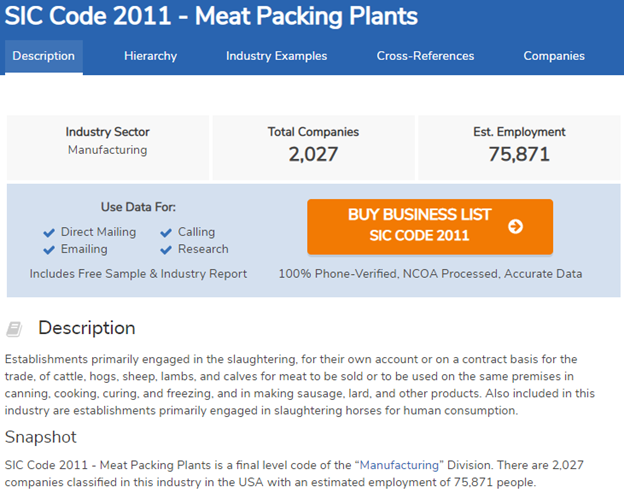Select the Est. Employment stat box

(519, 146)
